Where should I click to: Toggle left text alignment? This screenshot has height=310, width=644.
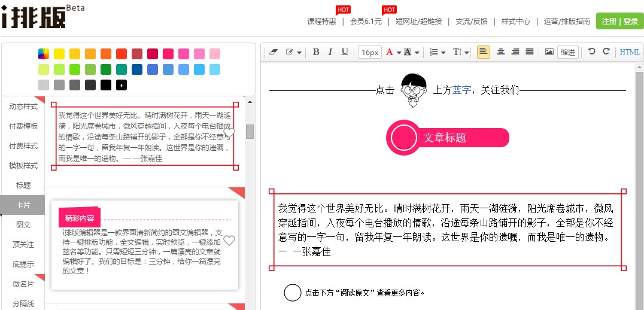coord(484,51)
